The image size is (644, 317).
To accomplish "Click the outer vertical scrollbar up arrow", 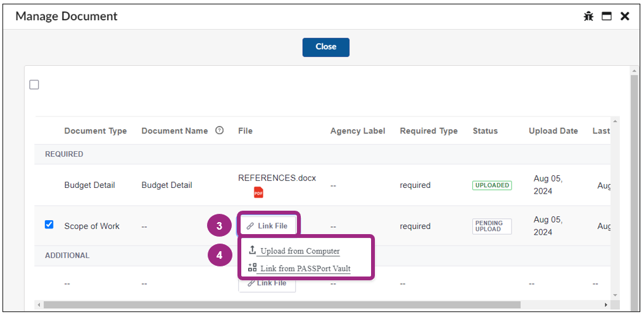I will (x=634, y=70).
